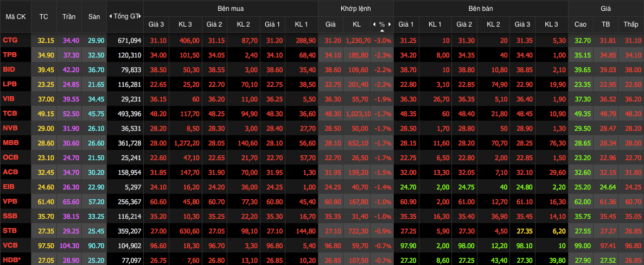
Task: Click the right arrow beside Tổng GT
Action: [x=140, y=16]
